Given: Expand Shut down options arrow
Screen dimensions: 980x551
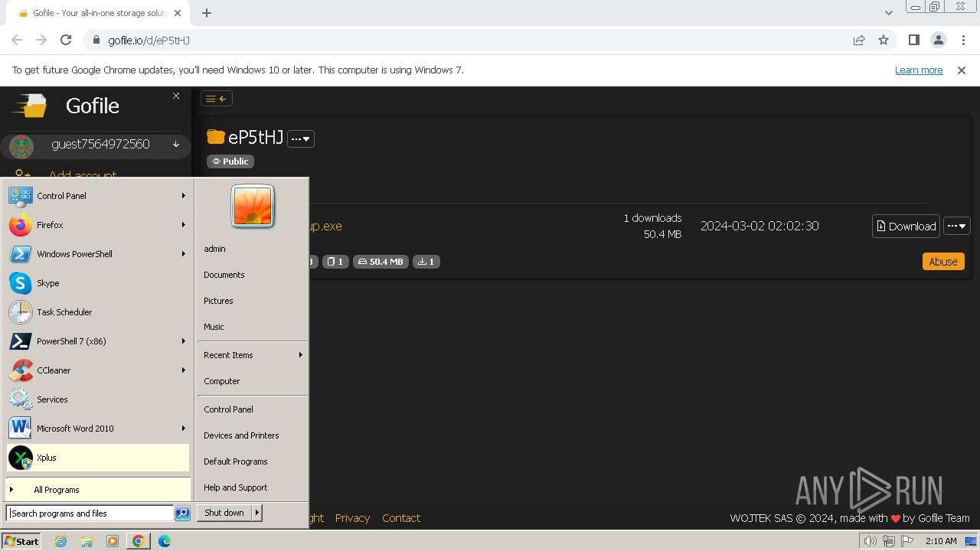Looking at the screenshot, I should [257, 513].
